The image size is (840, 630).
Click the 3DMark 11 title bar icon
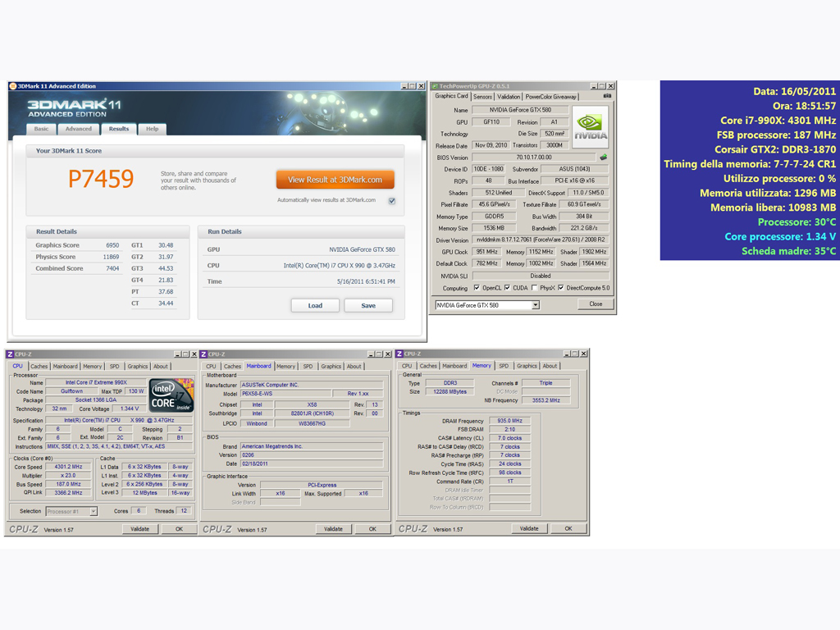(x=13, y=85)
